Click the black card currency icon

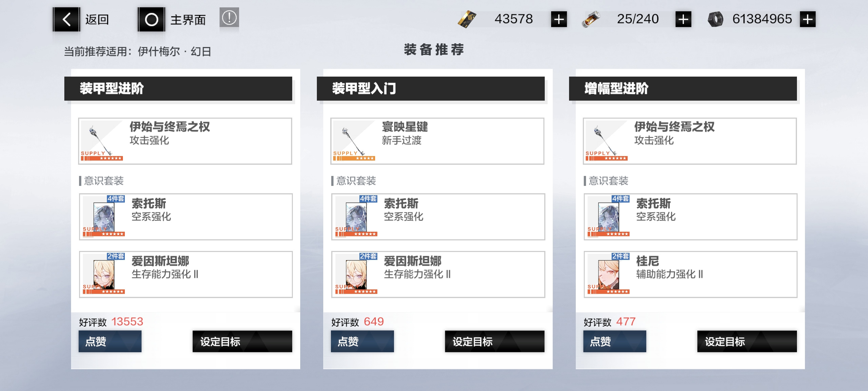point(467,19)
